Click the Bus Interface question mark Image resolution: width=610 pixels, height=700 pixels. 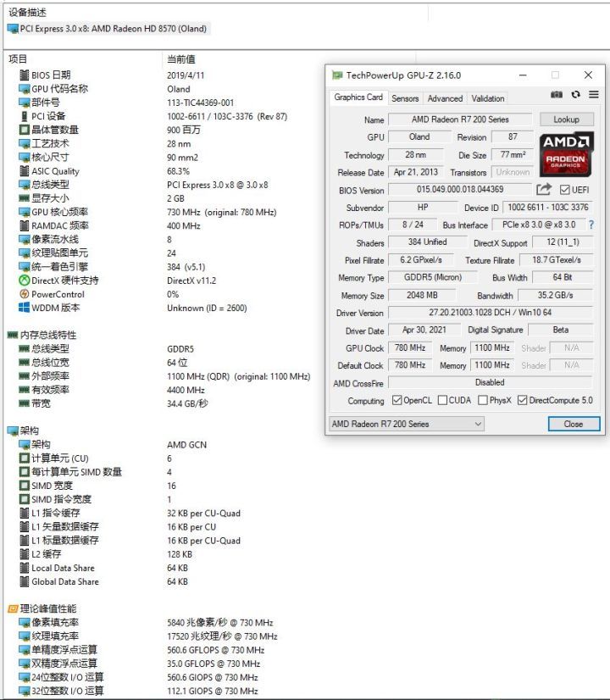point(591,225)
